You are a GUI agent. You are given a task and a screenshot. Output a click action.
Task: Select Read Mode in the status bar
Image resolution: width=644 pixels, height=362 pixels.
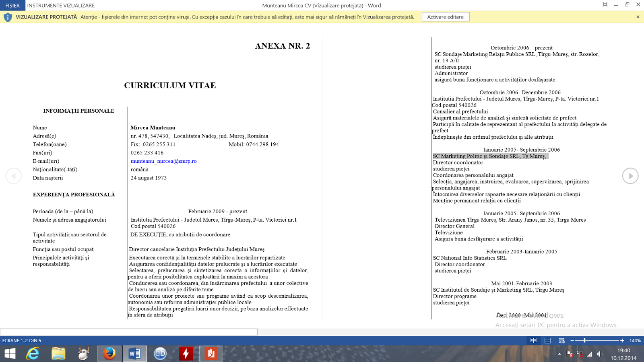point(533,340)
